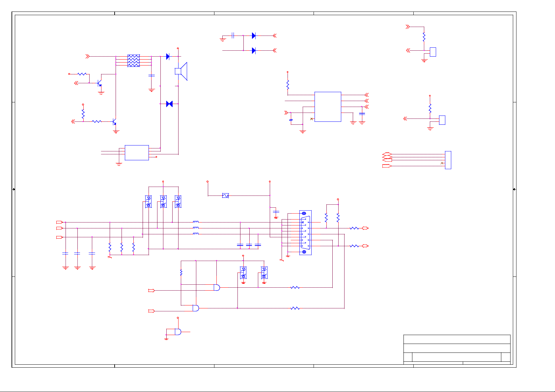Select the fuse-side capacitor near the DB9 connector
The height and width of the screenshot is (392, 555).
[x=276, y=212]
